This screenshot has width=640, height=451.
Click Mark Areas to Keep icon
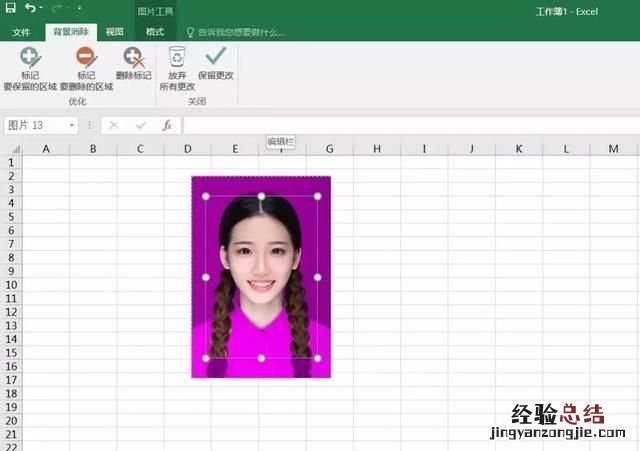point(31,58)
